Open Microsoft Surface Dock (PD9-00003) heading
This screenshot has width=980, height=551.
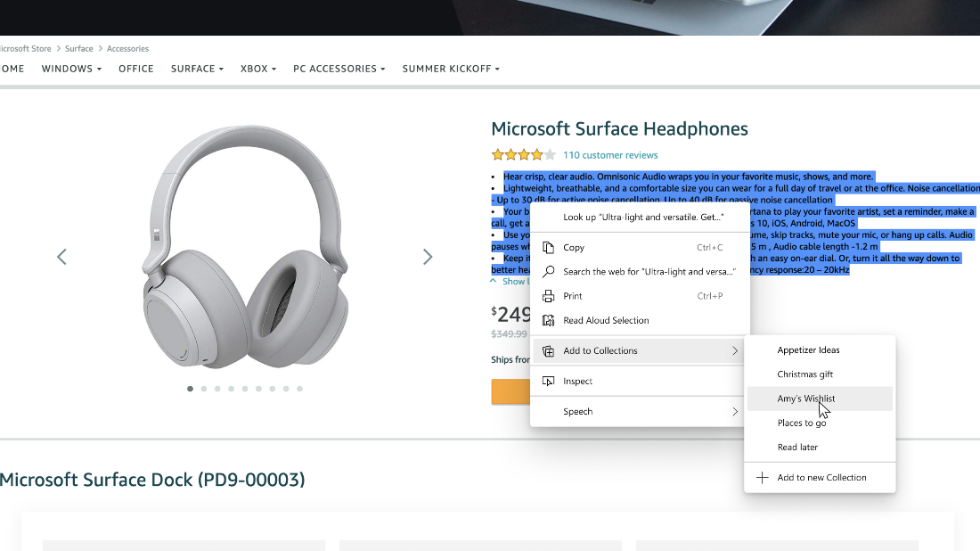click(x=152, y=480)
